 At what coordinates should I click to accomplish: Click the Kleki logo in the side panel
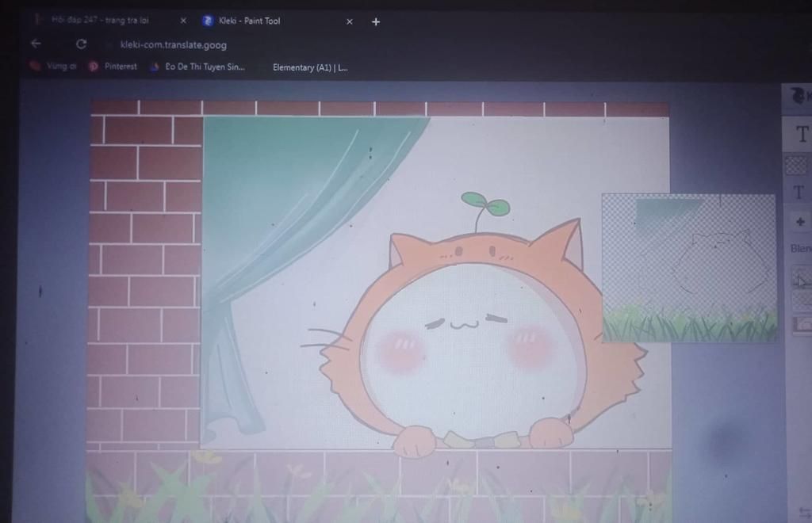[799, 95]
